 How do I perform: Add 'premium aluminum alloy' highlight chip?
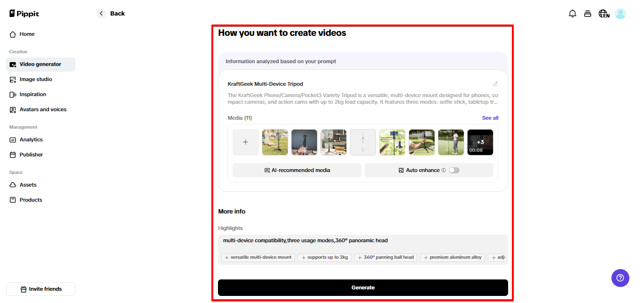(x=452, y=257)
